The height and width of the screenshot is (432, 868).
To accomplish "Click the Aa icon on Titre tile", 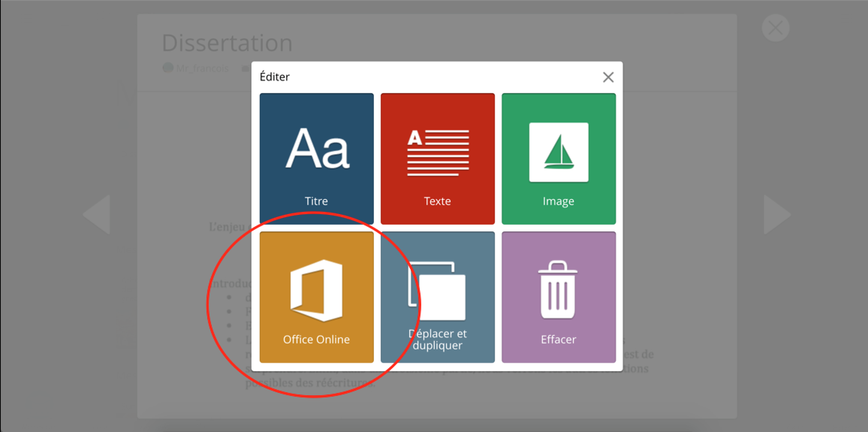I will coord(318,149).
